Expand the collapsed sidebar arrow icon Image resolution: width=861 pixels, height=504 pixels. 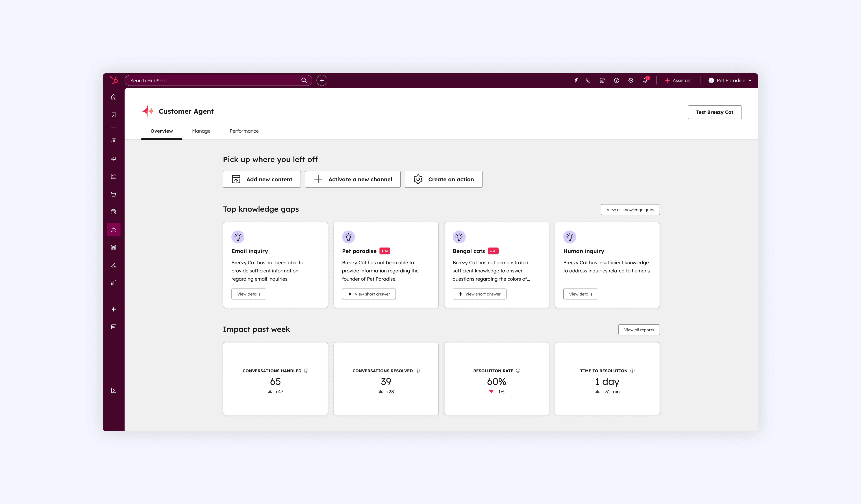pyautogui.click(x=114, y=391)
